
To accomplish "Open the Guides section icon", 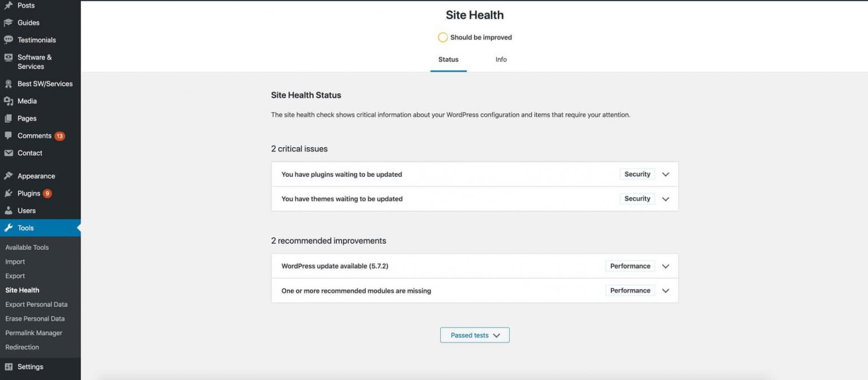I will pos(8,23).
